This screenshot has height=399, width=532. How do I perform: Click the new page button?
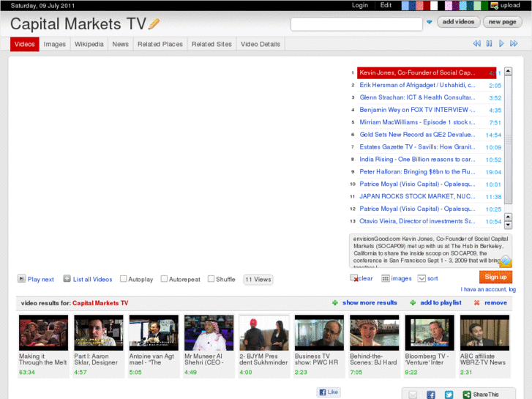(x=502, y=22)
